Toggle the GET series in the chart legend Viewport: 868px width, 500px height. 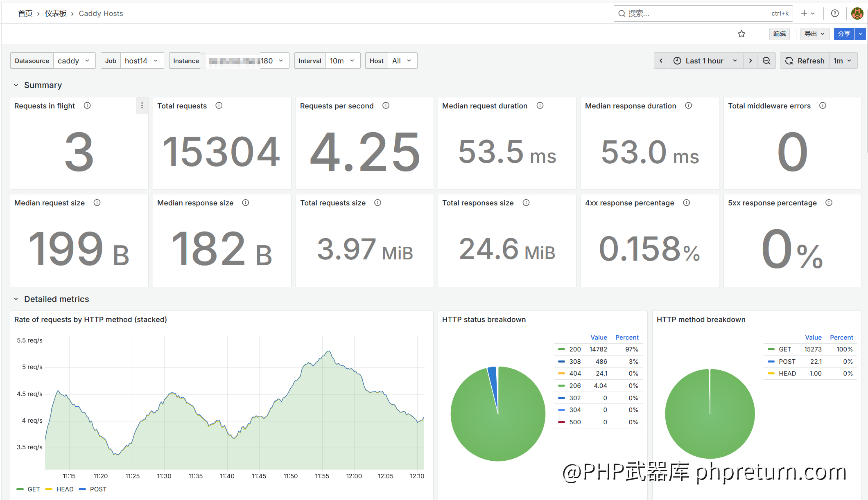tap(33, 489)
